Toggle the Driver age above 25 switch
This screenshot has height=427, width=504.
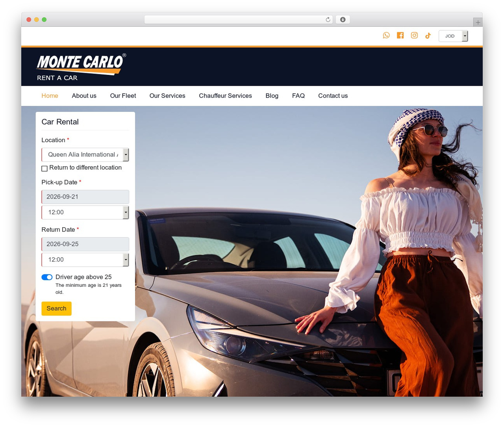point(47,277)
